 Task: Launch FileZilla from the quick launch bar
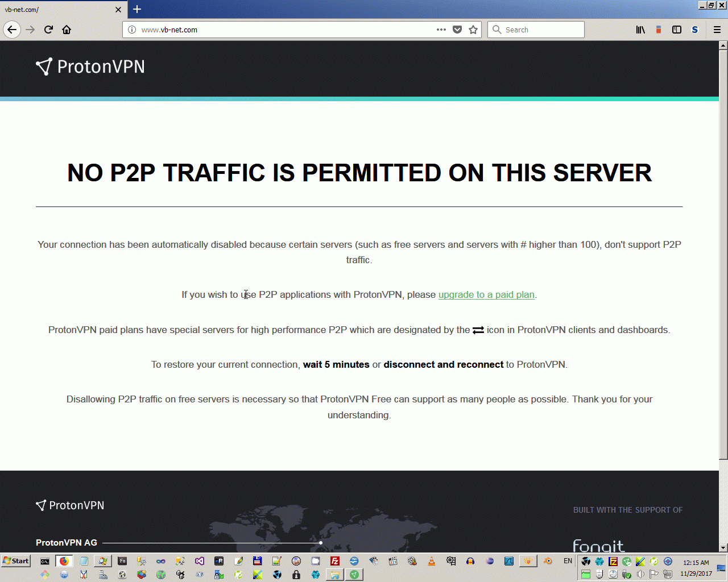point(335,561)
